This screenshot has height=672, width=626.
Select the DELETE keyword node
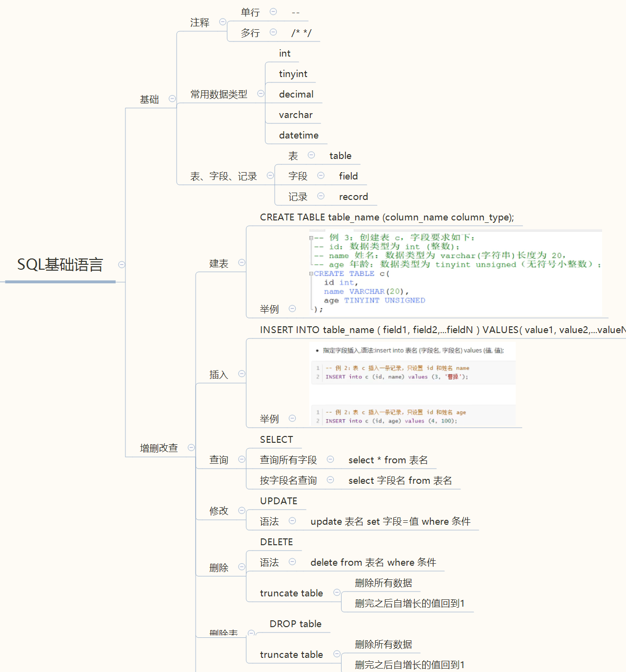277,542
